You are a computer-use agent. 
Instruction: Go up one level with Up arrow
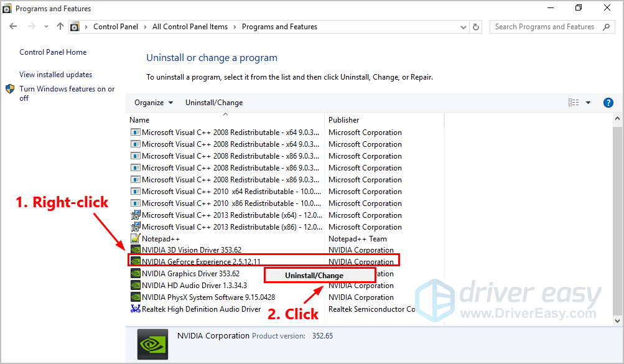[60, 26]
